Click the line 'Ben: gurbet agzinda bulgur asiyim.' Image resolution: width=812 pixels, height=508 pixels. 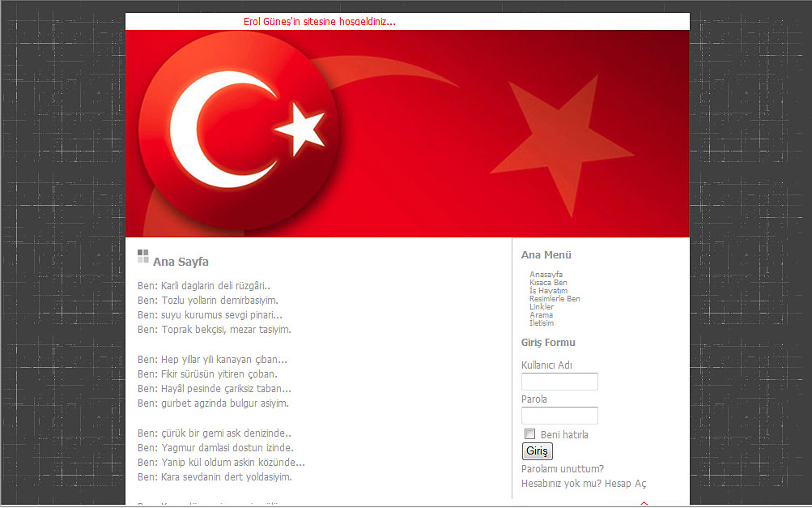(214, 403)
